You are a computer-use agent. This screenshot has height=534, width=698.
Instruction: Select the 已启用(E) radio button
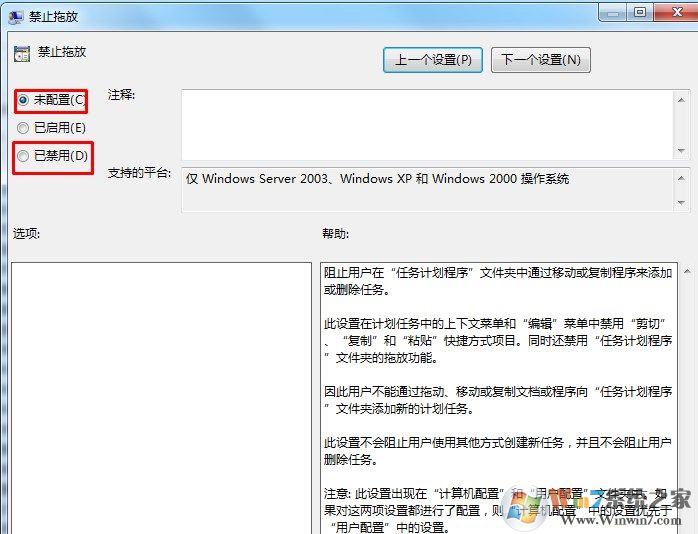[23, 128]
